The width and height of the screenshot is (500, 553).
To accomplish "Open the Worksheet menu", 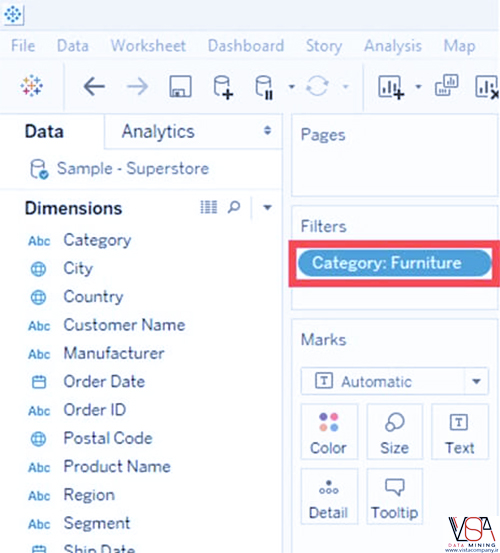I will pos(148,45).
